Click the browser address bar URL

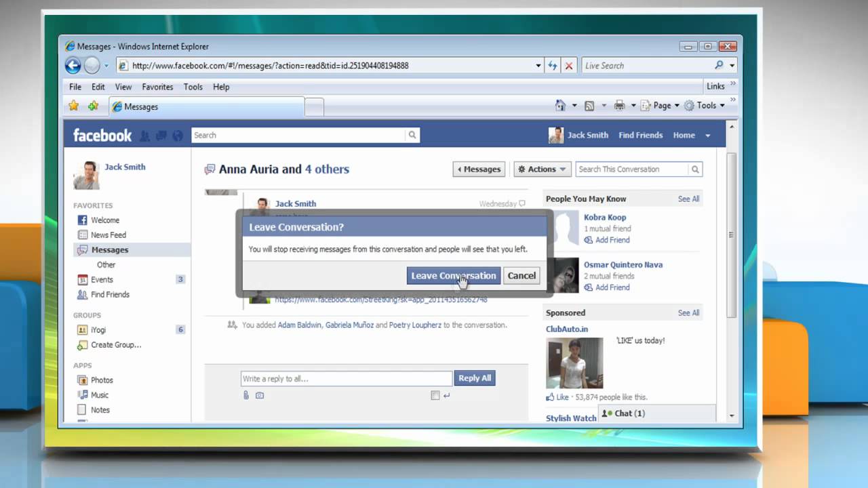coord(270,66)
